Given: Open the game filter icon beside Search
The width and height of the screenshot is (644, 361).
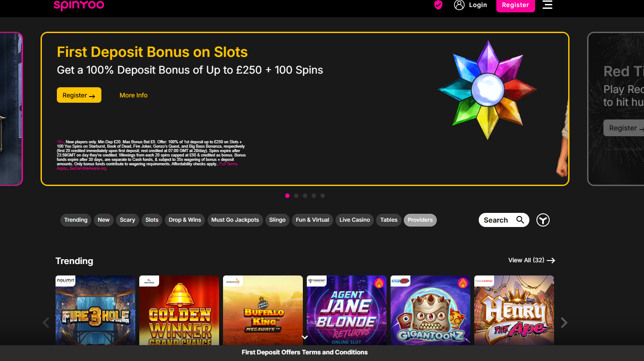Looking at the screenshot, I should point(543,220).
